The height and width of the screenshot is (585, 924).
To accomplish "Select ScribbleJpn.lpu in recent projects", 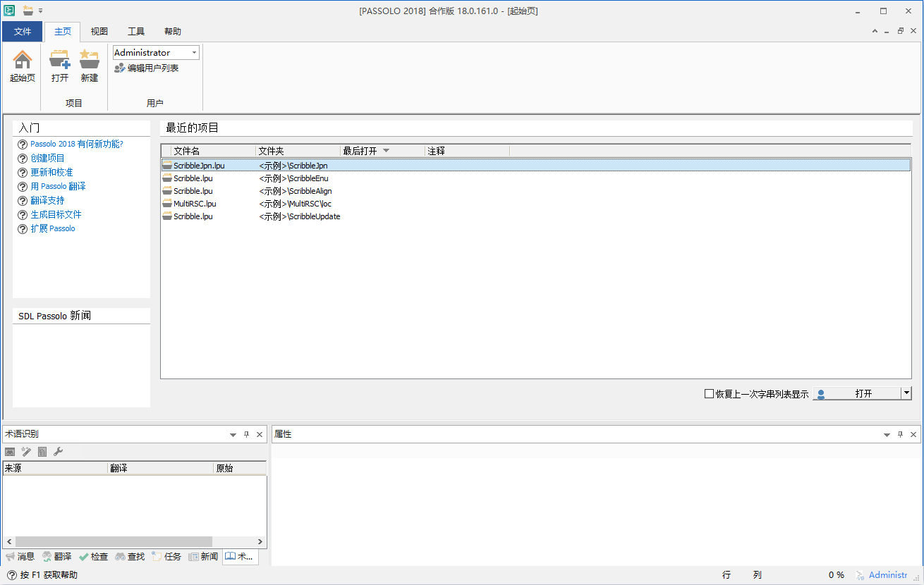I will pyautogui.click(x=535, y=166).
